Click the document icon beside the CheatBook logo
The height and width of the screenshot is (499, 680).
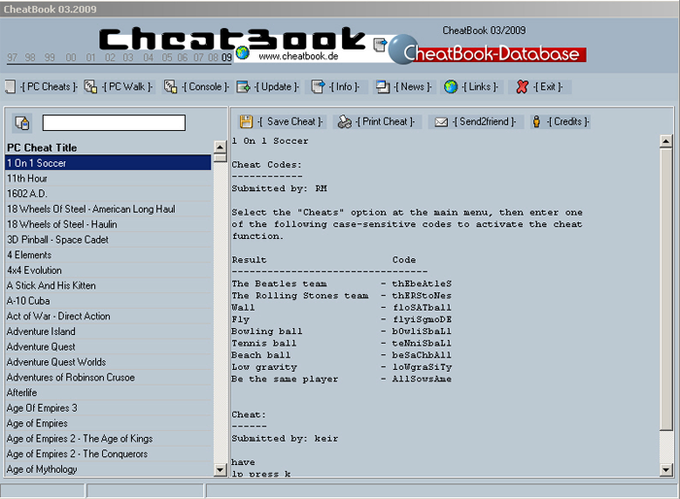[380, 45]
